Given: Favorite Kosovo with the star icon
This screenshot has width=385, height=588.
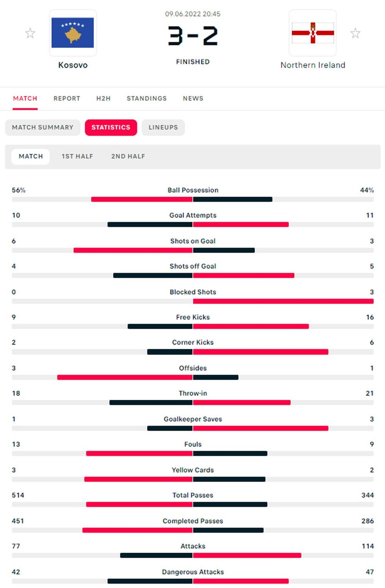Looking at the screenshot, I should [30, 33].
